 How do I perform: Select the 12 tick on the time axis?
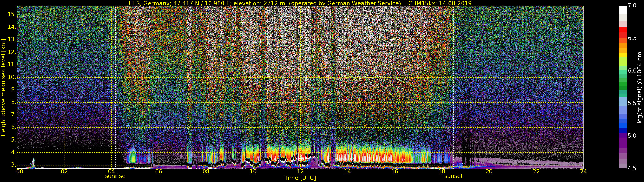[x=300, y=172]
